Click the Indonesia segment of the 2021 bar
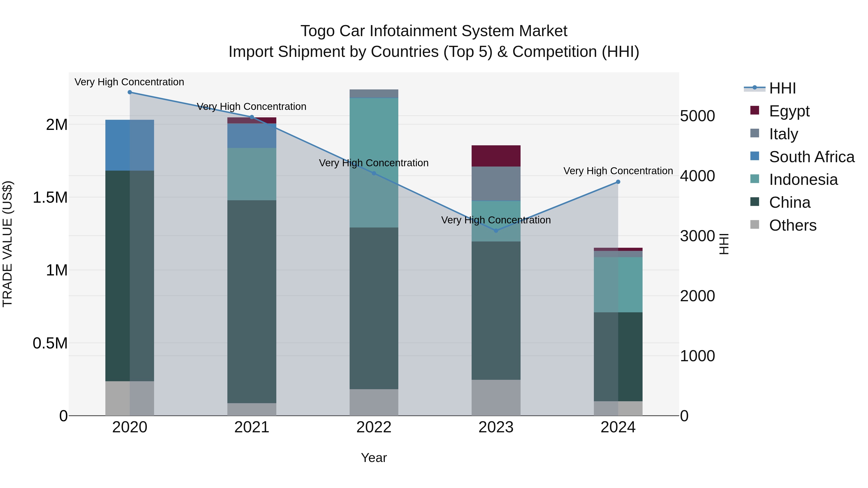868x488 pixels. (252, 174)
